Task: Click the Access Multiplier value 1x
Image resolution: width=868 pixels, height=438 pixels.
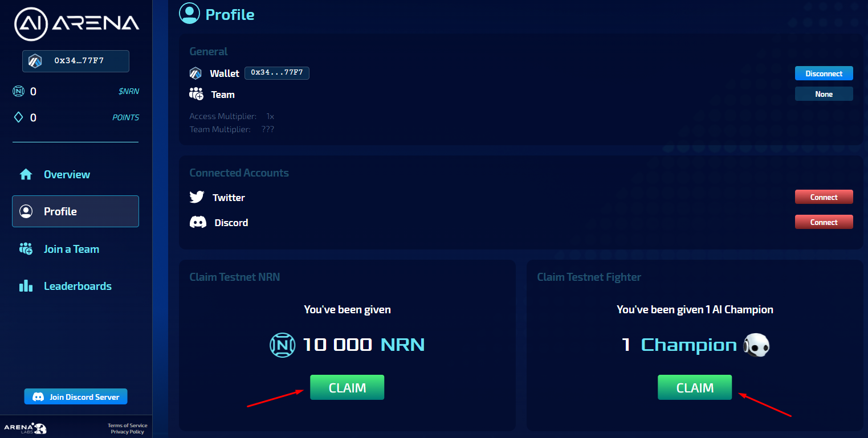Action: click(x=270, y=116)
